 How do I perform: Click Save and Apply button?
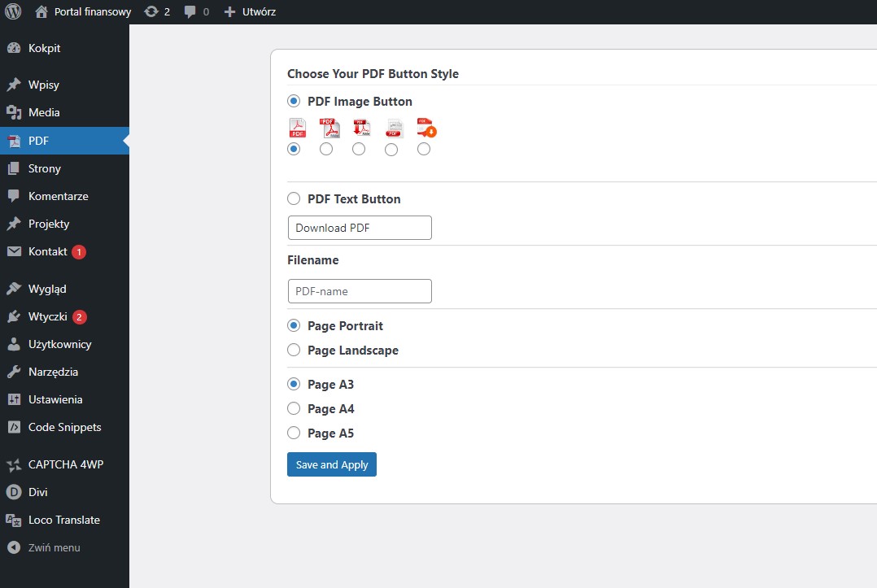click(332, 464)
